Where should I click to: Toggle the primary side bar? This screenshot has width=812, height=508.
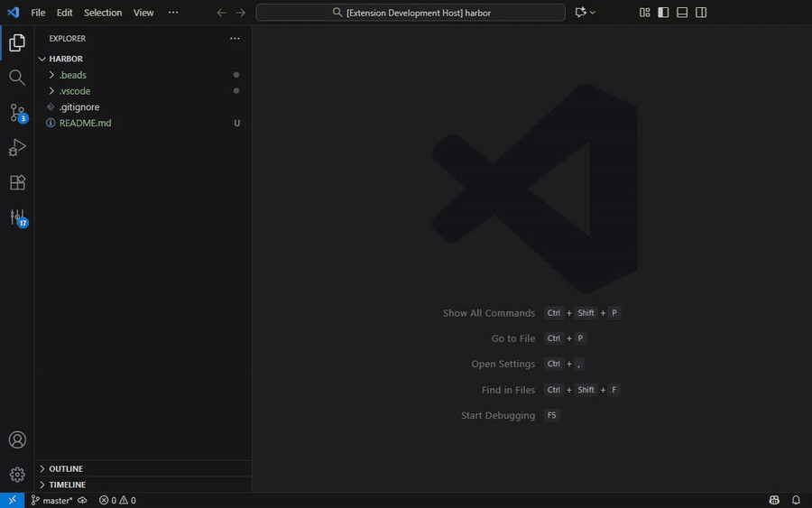point(663,13)
